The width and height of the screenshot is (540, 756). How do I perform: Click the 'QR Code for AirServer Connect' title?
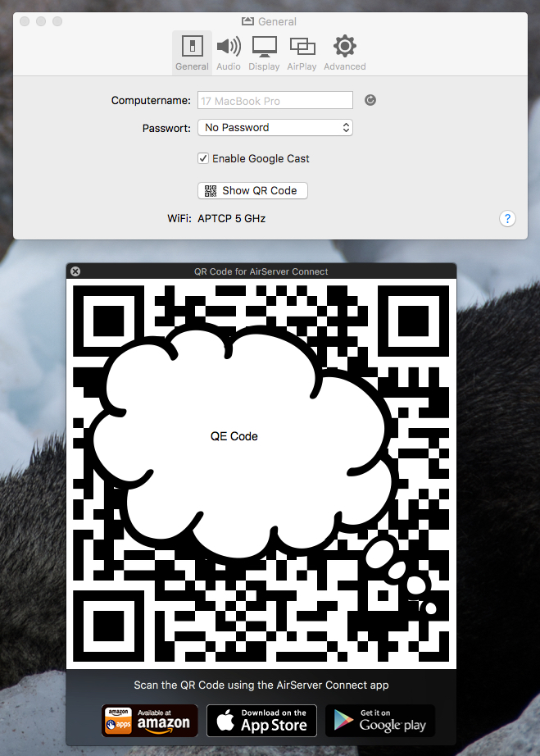(x=261, y=271)
